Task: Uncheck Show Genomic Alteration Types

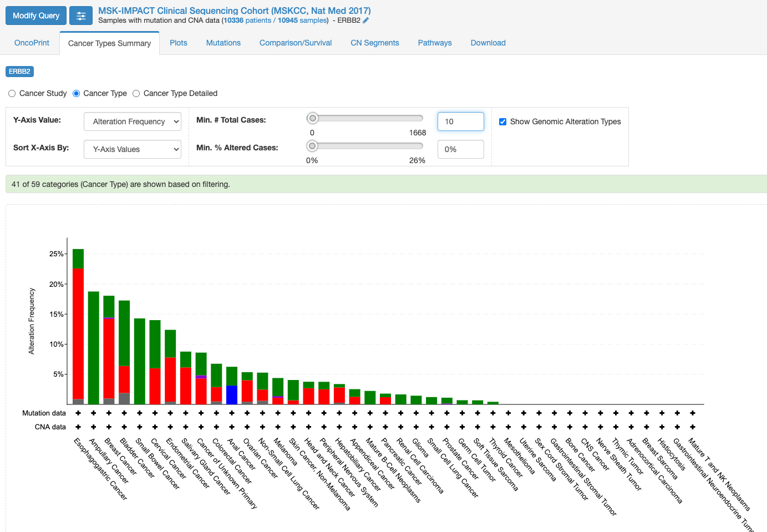Action: (x=502, y=121)
